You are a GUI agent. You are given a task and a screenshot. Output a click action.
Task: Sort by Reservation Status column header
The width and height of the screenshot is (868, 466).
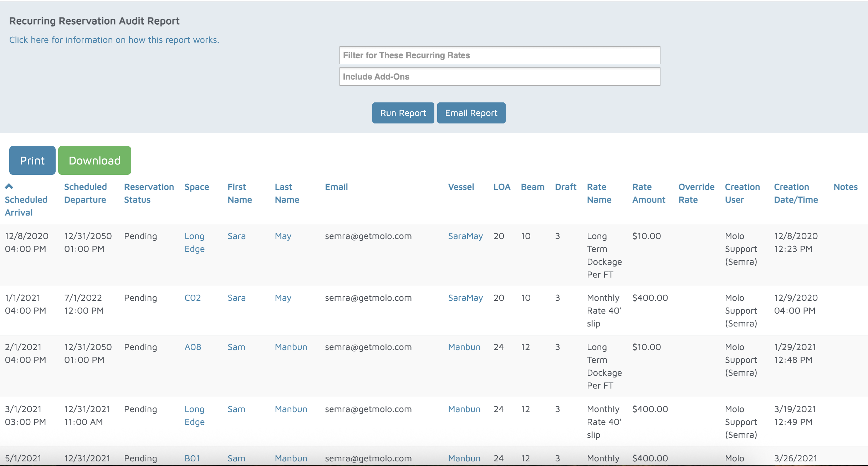click(149, 193)
